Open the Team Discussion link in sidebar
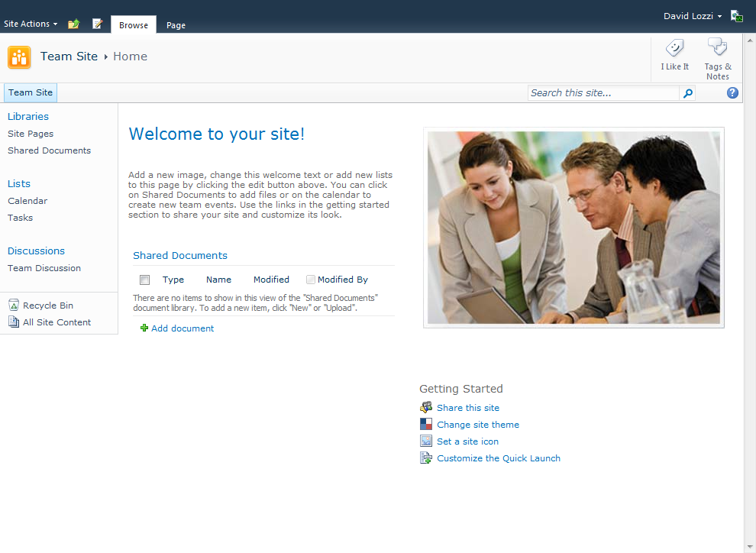The image size is (756, 553). tap(44, 268)
